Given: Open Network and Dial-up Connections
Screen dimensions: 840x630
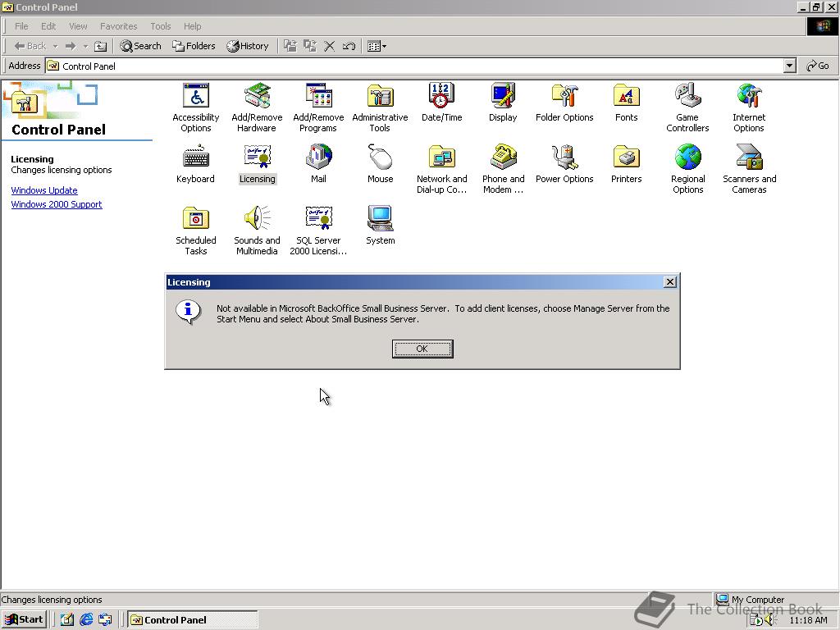Looking at the screenshot, I should (441, 169).
